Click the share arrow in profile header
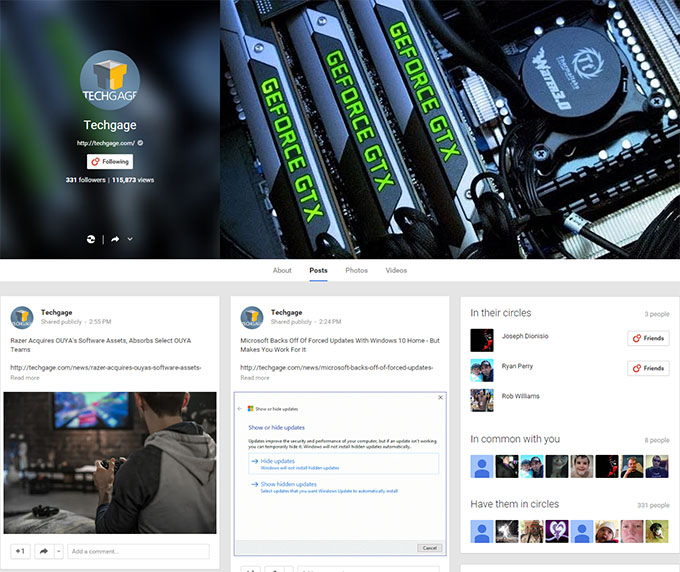The width and height of the screenshot is (680, 572). tap(115, 239)
